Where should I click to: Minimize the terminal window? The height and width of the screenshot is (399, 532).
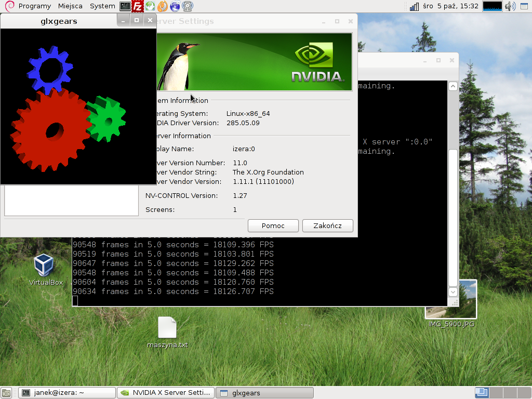(x=425, y=60)
